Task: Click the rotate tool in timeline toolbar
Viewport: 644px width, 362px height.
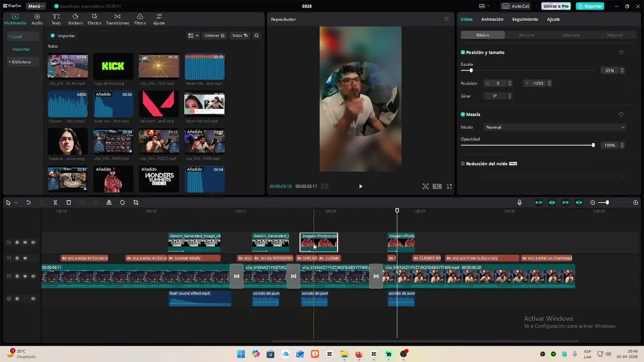Action: click(122, 203)
